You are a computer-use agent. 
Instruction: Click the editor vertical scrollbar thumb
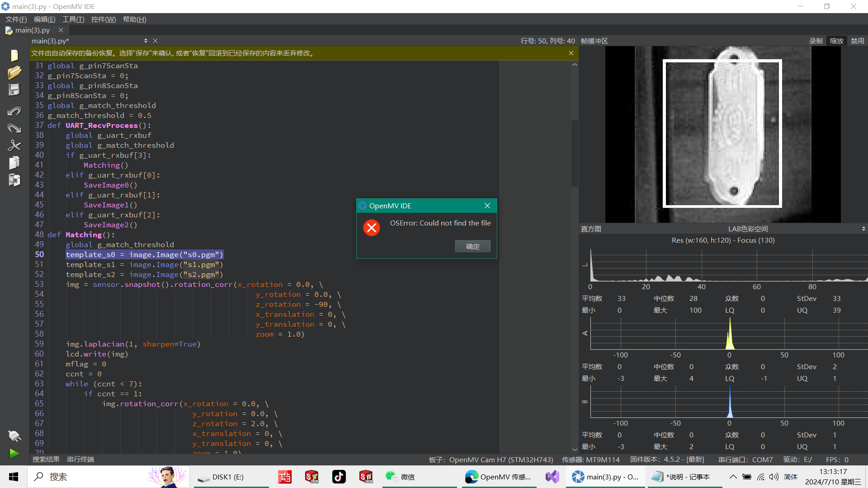pos(575,154)
